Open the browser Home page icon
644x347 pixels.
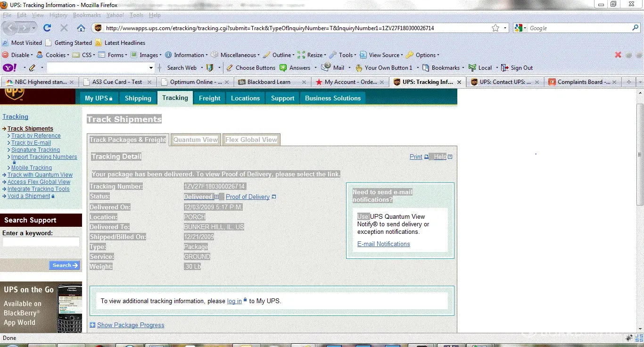pos(81,28)
